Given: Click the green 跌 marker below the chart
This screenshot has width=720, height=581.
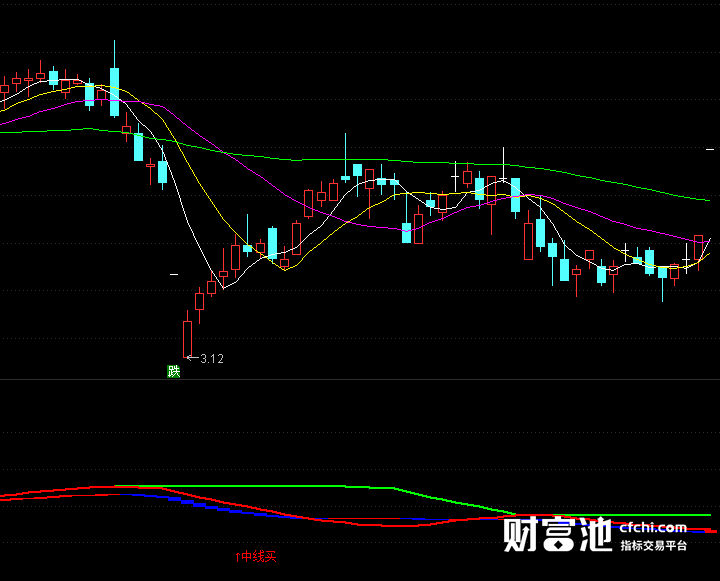Looking at the screenshot, I should [x=174, y=371].
